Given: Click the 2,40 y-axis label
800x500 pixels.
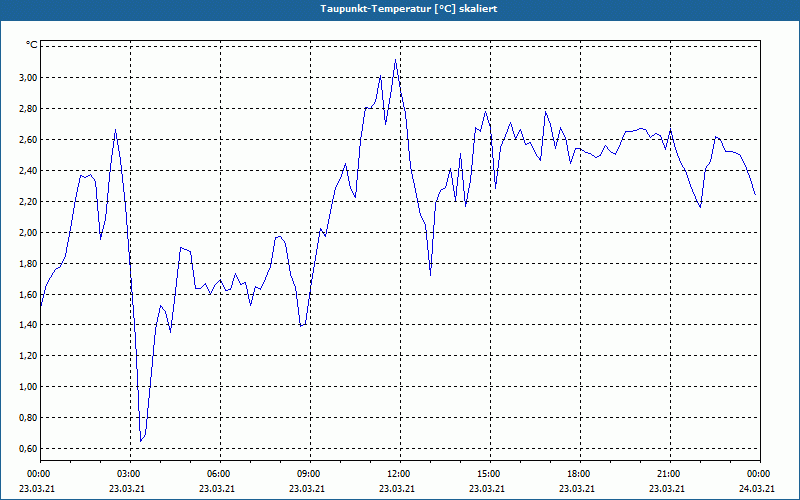Looking at the screenshot, I should pos(29,170).
